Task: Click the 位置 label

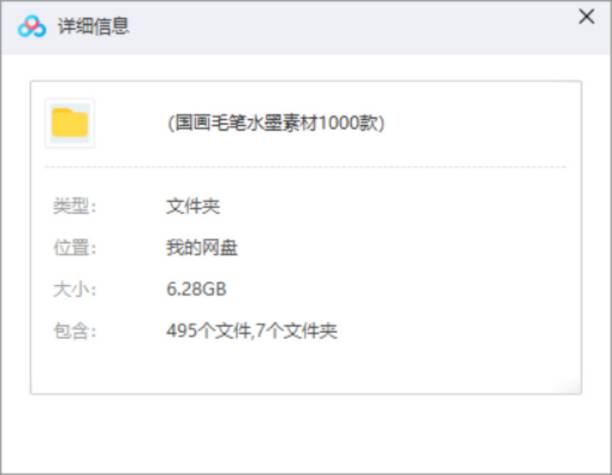Action: click(74, 248)
